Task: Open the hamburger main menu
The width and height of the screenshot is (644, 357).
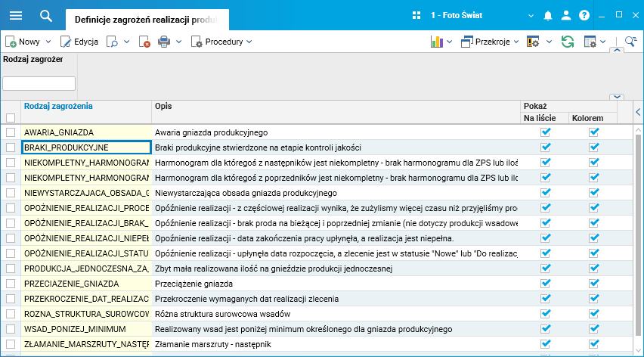Action: point(15,15)
